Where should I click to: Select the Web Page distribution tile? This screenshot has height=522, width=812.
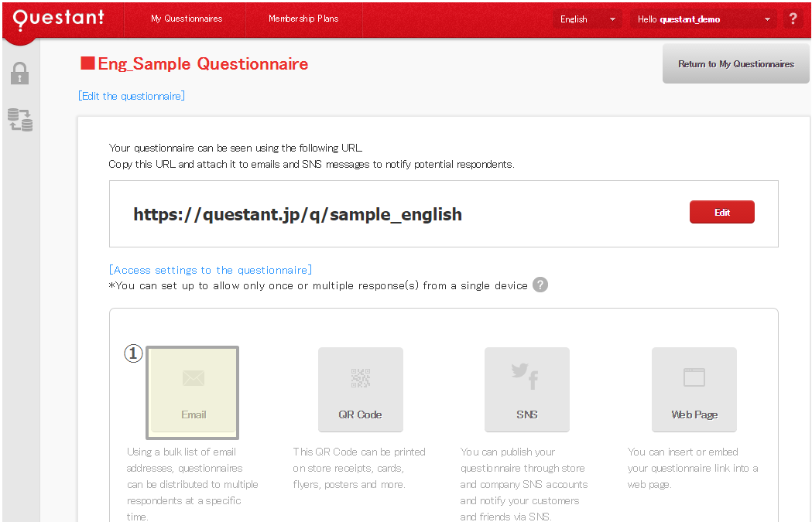[x=694, y=390]
